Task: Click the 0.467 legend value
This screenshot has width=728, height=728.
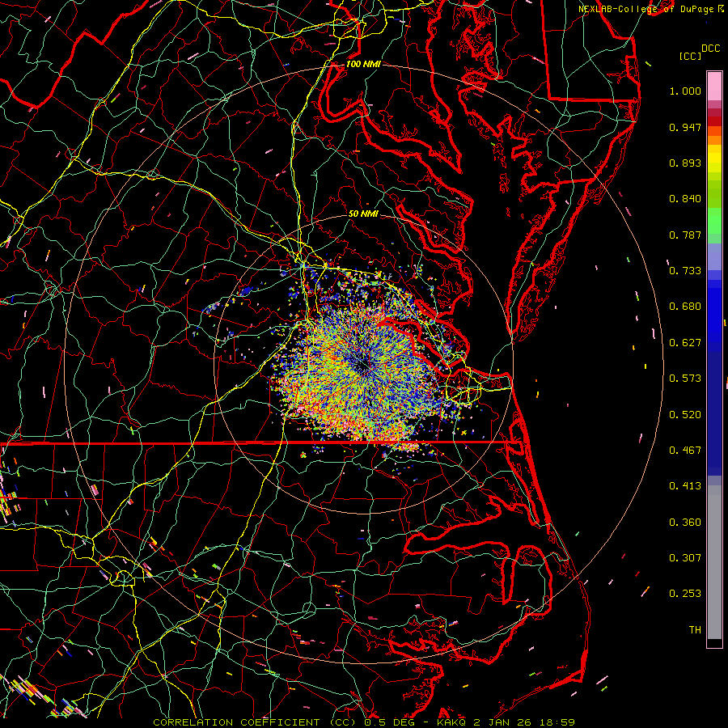Action: pos(685,451)
